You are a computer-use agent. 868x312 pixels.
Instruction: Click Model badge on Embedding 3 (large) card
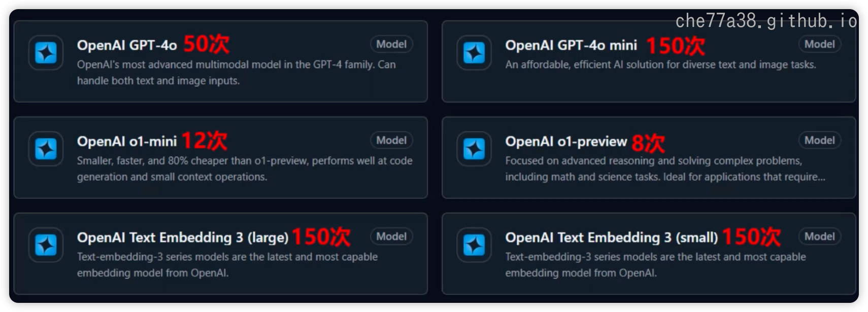point(391,236)
